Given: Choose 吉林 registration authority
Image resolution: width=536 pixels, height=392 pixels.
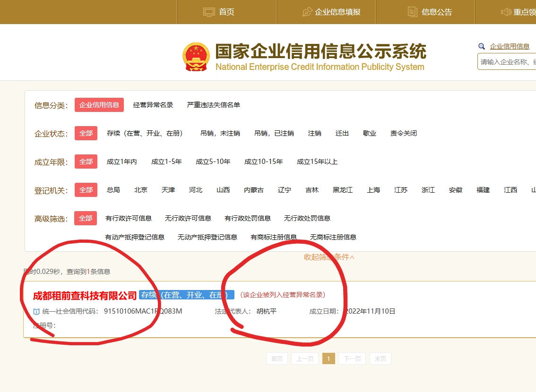Looking at the screenshot, I should [x=312, y=190].
